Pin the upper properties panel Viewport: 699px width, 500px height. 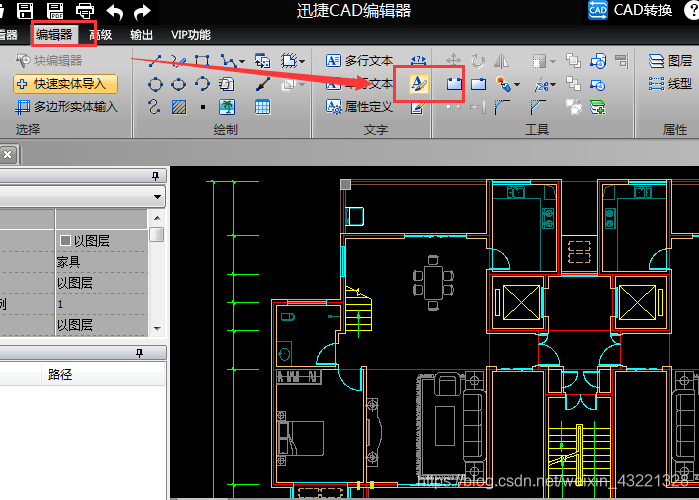156,176
